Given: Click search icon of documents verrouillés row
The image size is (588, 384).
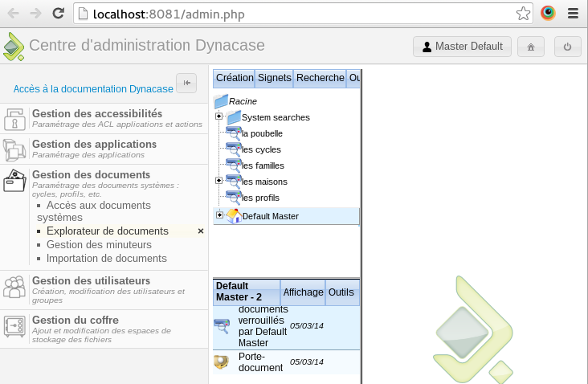Looking at the screenshot, I should tap(222, 326).
